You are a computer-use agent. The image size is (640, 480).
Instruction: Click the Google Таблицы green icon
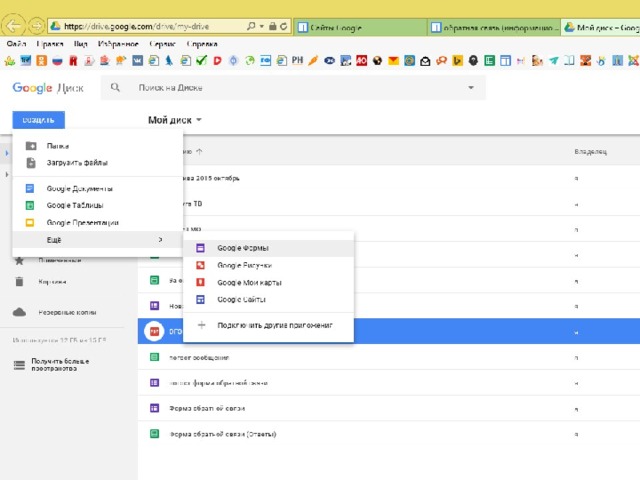pos(30,205)
